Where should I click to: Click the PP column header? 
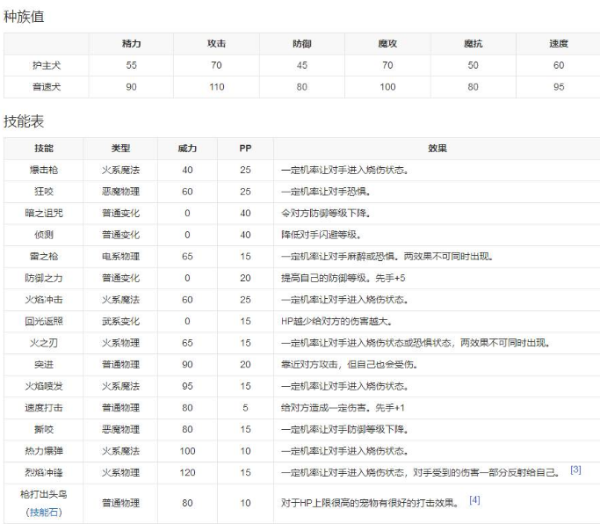(x=245, y=148)
